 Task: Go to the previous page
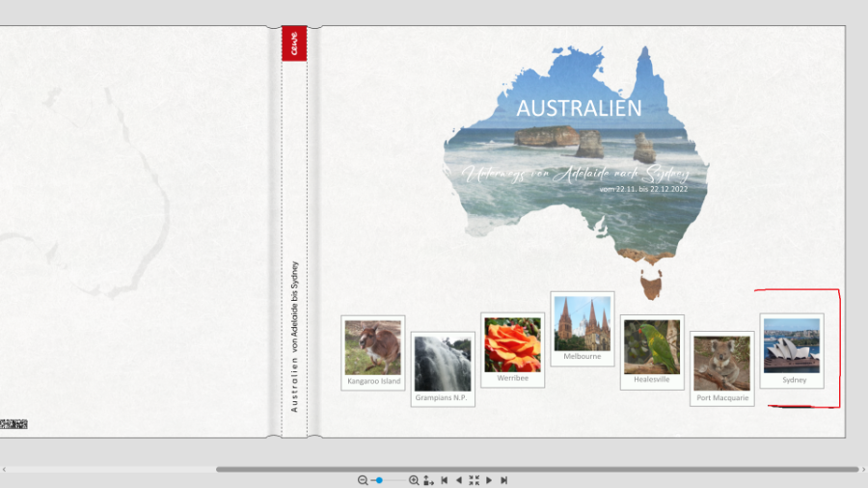point(459,480)
